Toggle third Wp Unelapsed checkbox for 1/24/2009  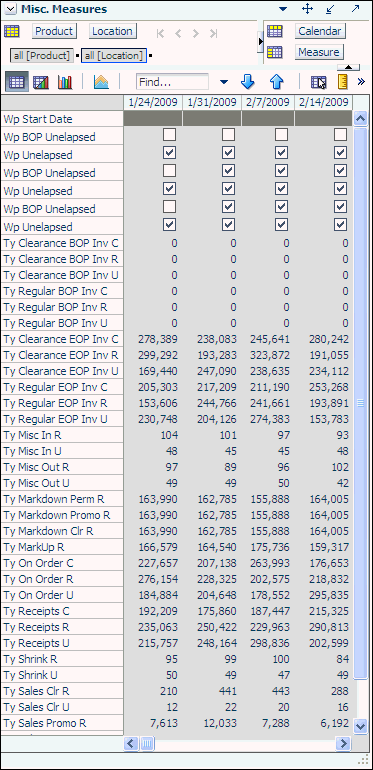(170, 224)
